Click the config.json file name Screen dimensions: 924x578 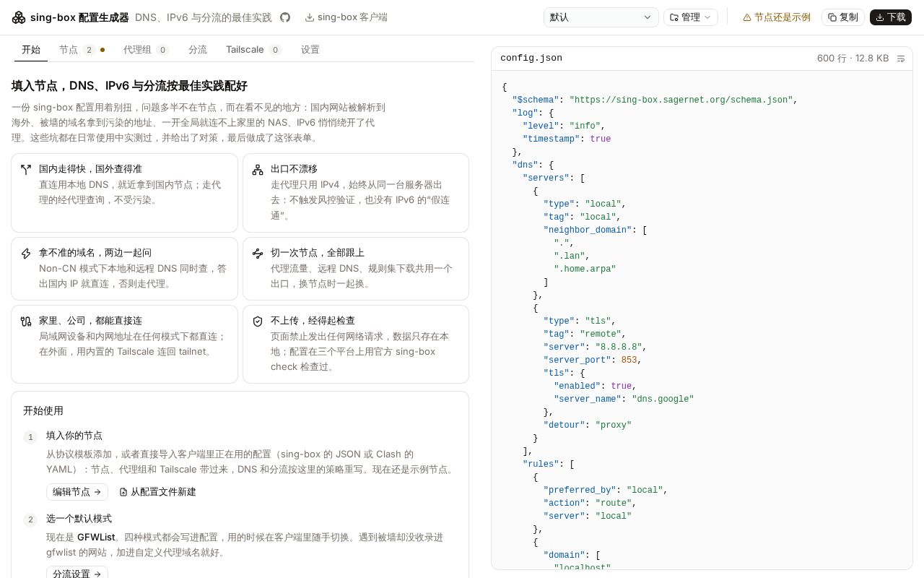531,59
